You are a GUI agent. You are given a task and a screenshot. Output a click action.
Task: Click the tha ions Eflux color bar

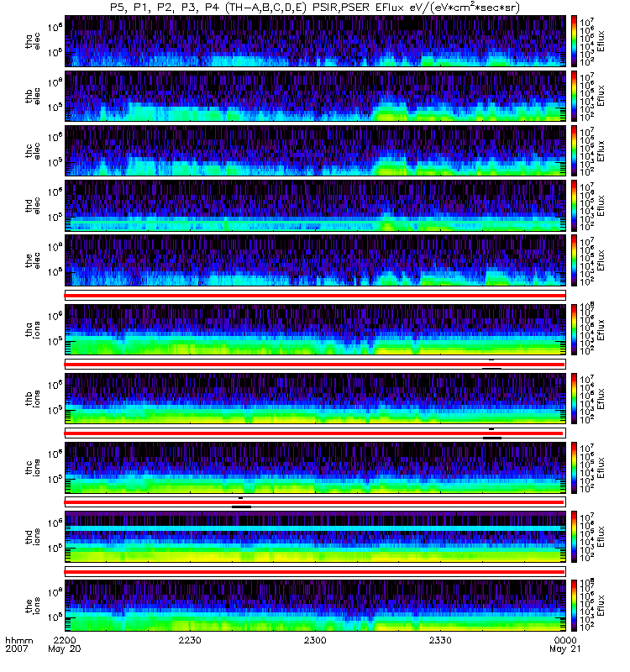(x=574, y=329)
